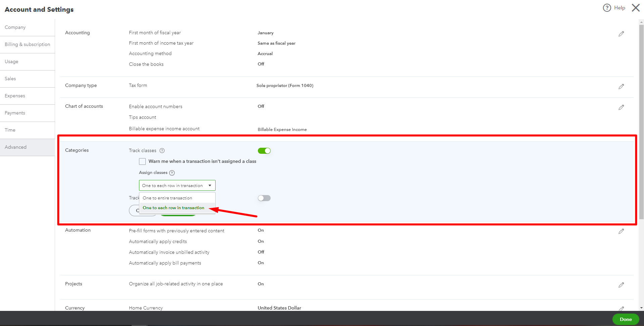This screenshot has width=644, height=326.
Task: Select One to entire transaction option
Action: (167, 198)
